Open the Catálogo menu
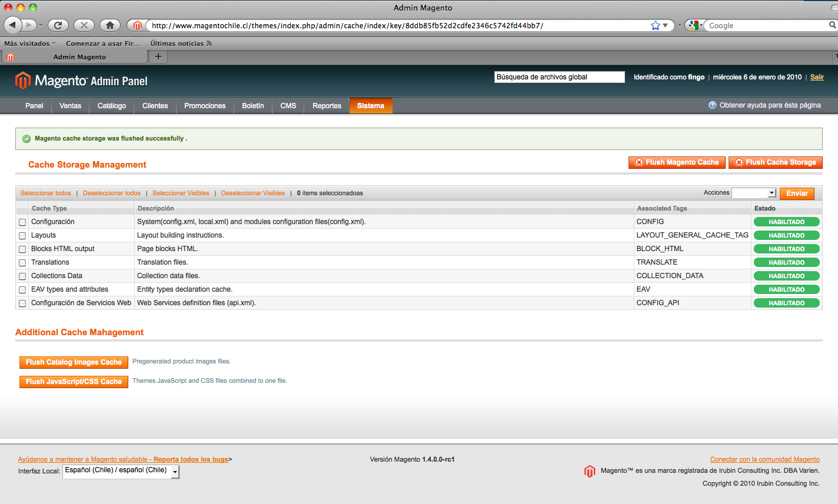This screenshot has width=838, height=504. (x=112, y=106)
